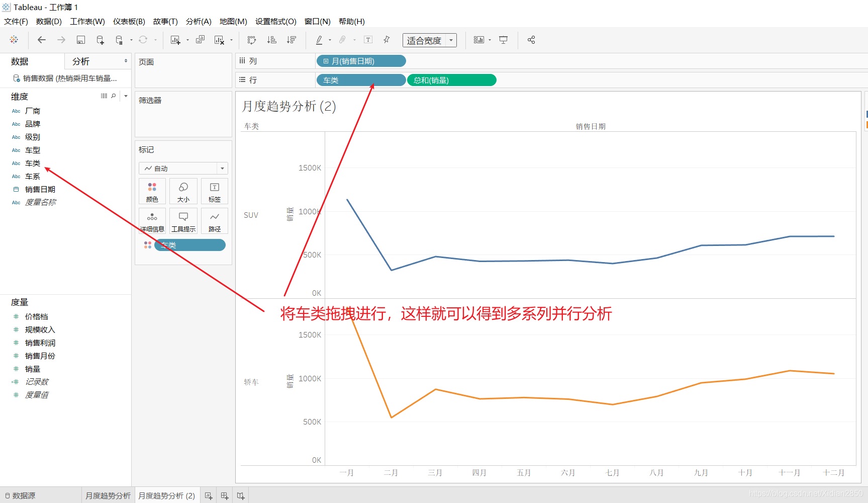868x503 pixels.
Task: Click the 十二月 axis label
Action: [x=833, y=473]
